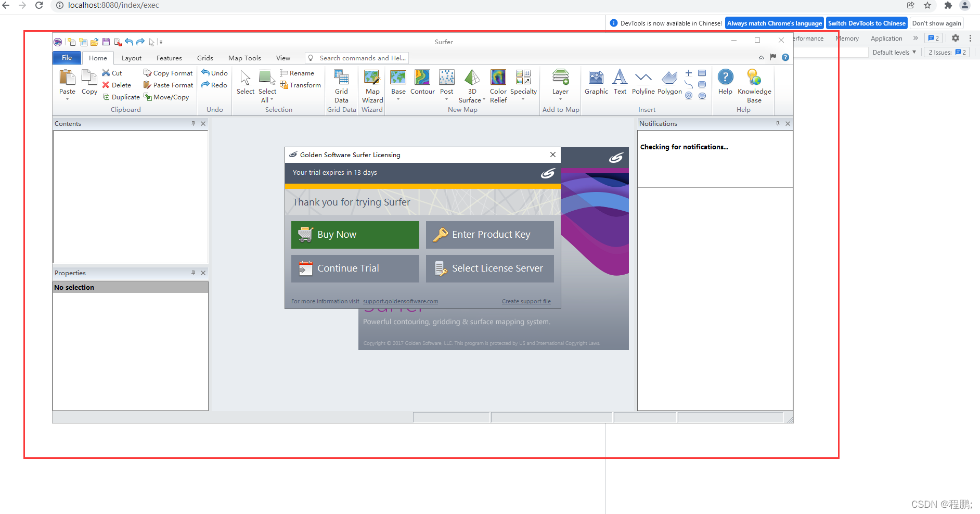Click the Save icon in quick access toolbar
This screenshot has width=980, height=514.
tap(106, 42)
